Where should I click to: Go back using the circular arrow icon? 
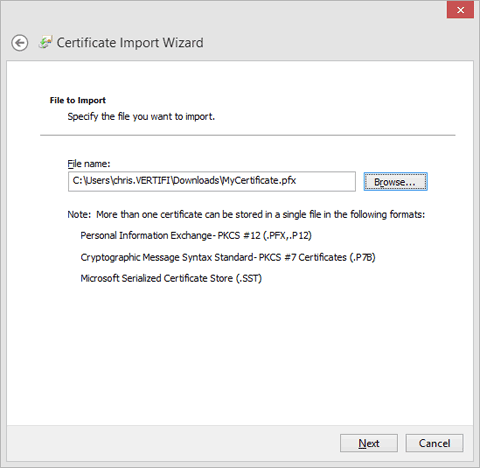[20, 43]
